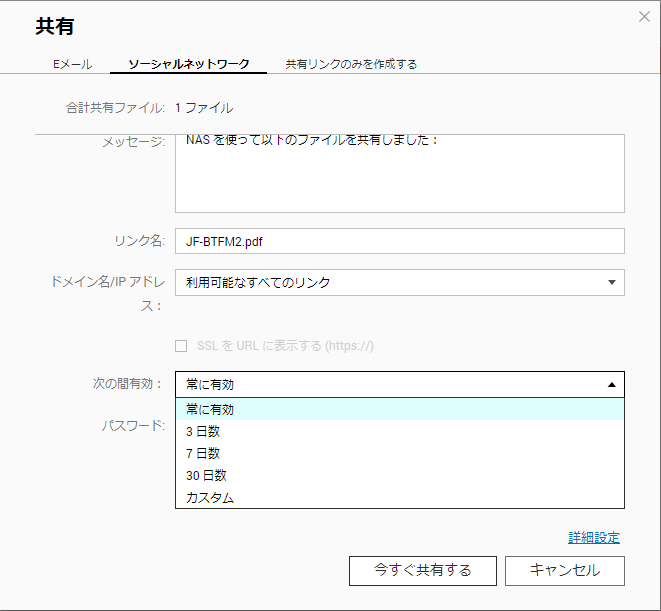This screenshot has height=611, width=661.
Task: Select the カスタム validity option
Action: (x=400, y=498)
